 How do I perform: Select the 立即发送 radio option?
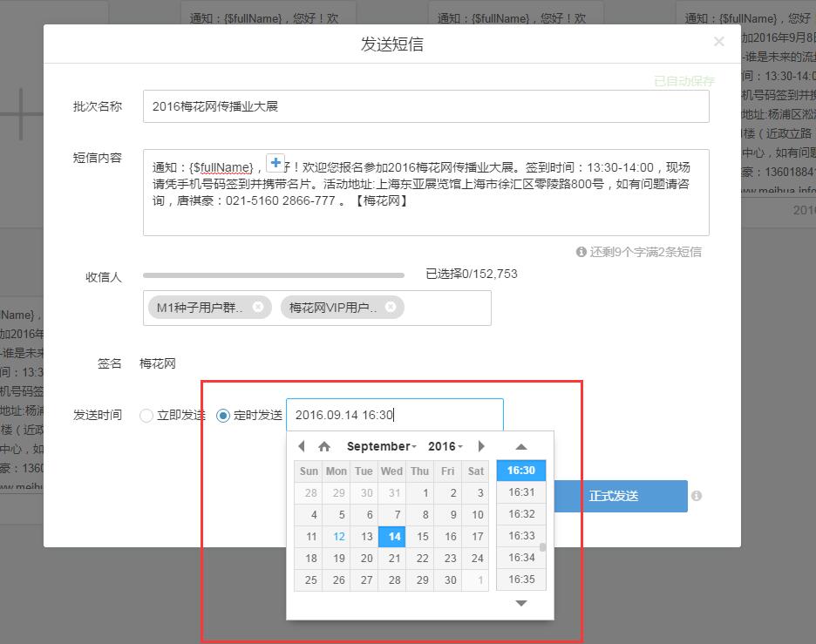[146, 416]
